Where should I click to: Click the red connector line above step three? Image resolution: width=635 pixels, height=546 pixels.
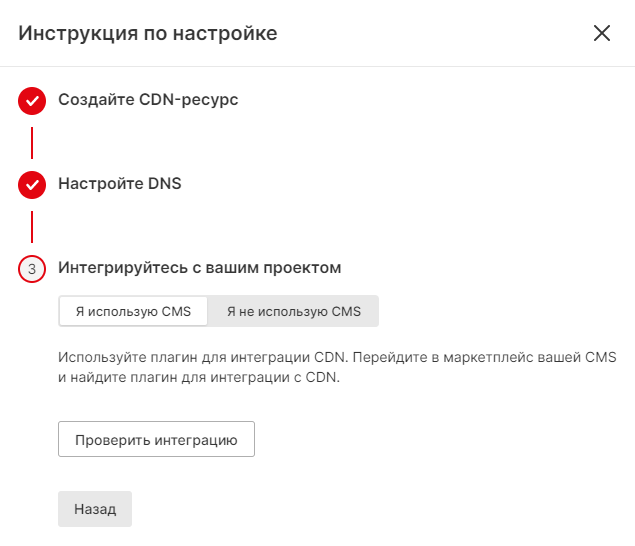(x=32, y=226)
